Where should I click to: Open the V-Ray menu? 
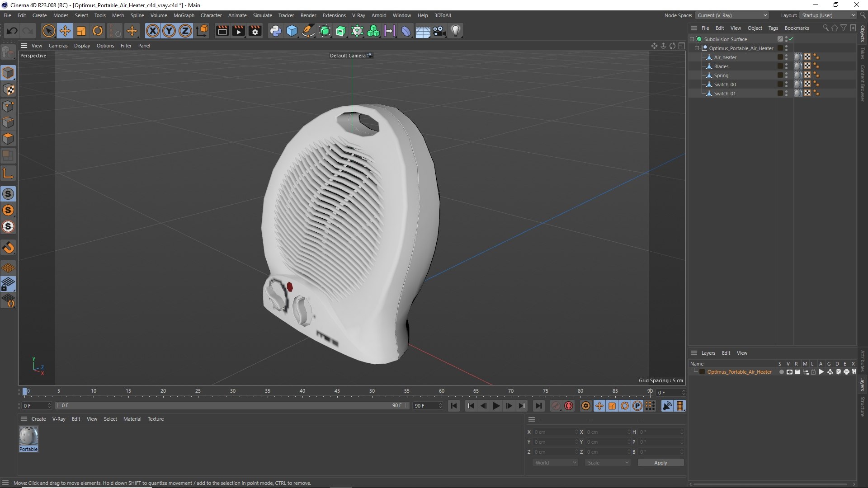(358, 15)
